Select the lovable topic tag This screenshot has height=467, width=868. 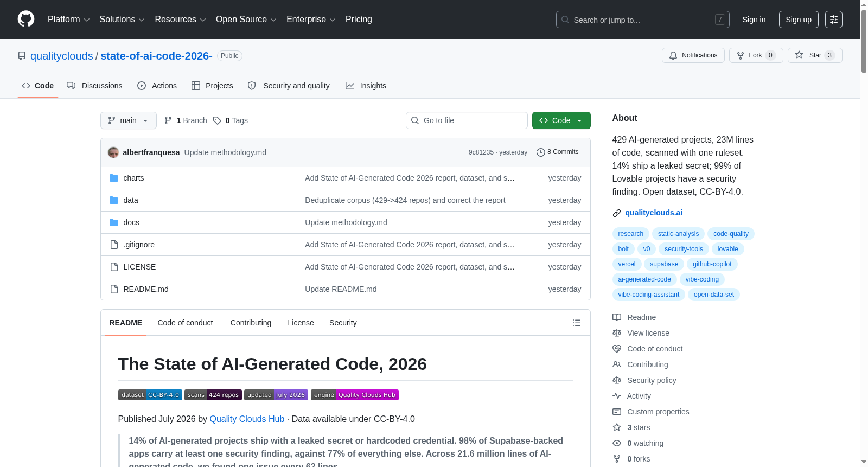pos(727,249)
